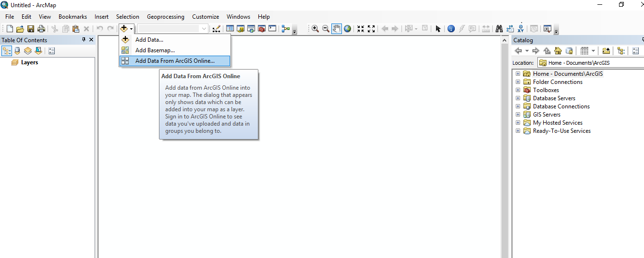Select the Pan hand tool
Screen dimensions: 644x258
coord(337,29)
